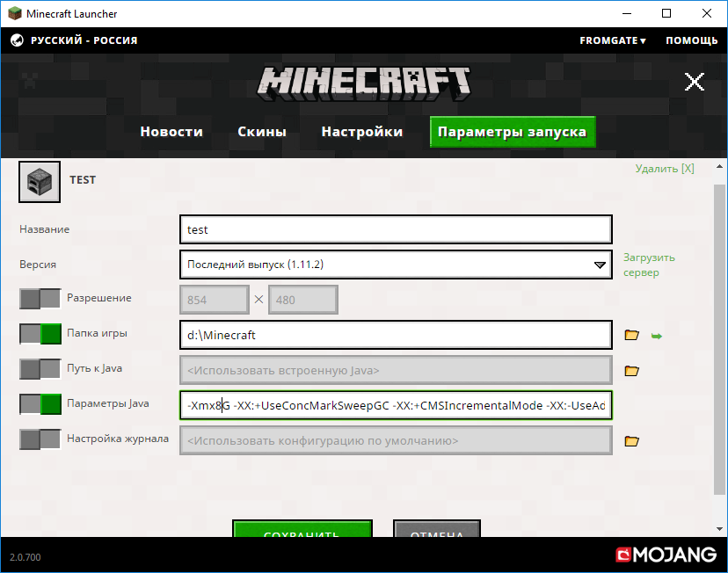Switch to the Новости tab
This screenshot has height=573, width=728.
(x=171, y=132)
